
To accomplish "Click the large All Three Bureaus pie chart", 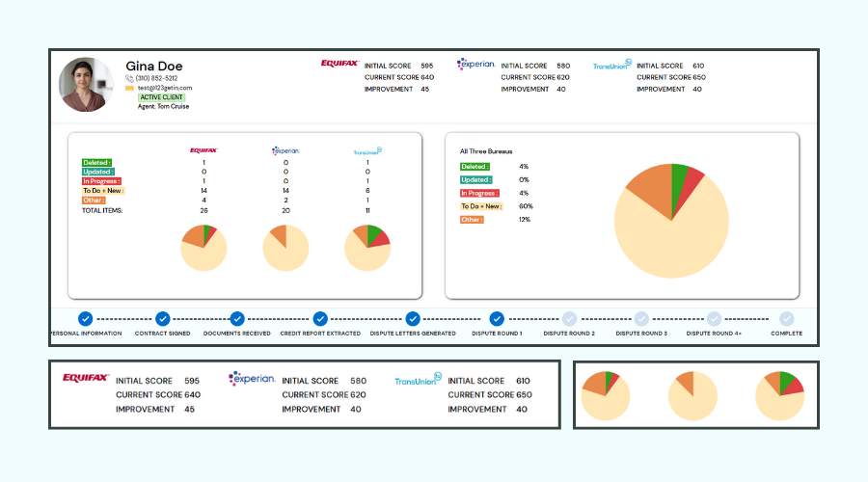I will tap(671, 221).
